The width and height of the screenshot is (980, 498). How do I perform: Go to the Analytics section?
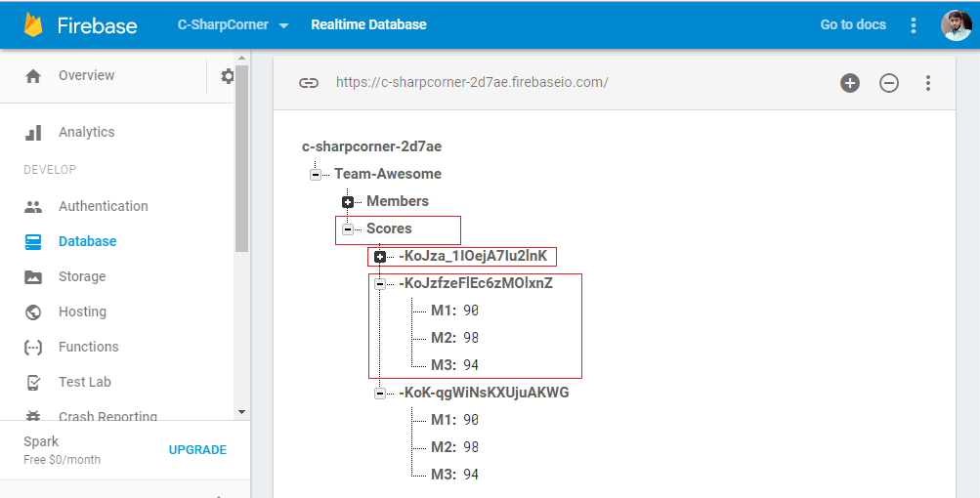tap(87, 132)
